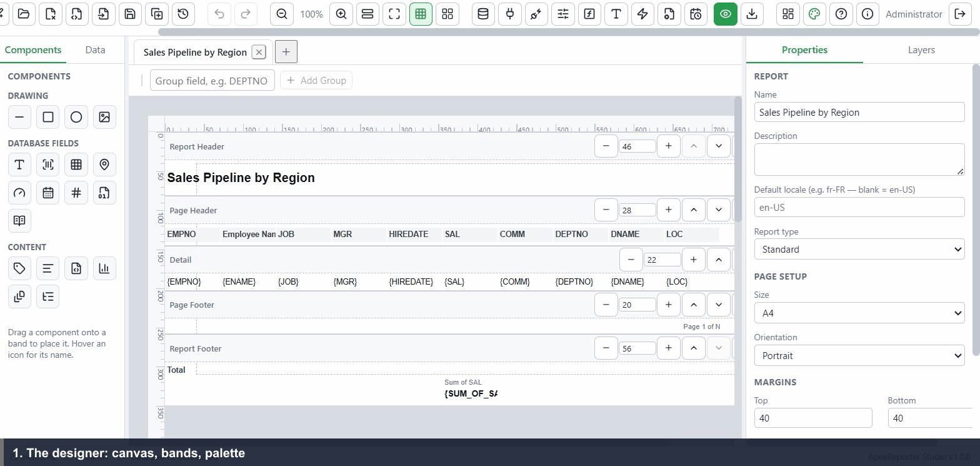Click the Top margin input field
The height and width of the screenshot is (466, 980).
click(x=813, y=418)
